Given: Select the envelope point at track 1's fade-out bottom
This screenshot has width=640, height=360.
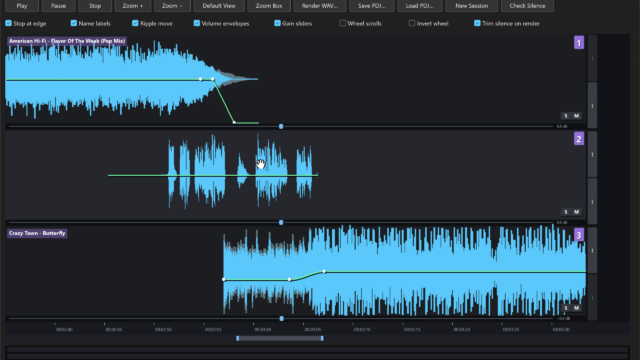Looking at the screenshot, I should click(x=234, y=122).
